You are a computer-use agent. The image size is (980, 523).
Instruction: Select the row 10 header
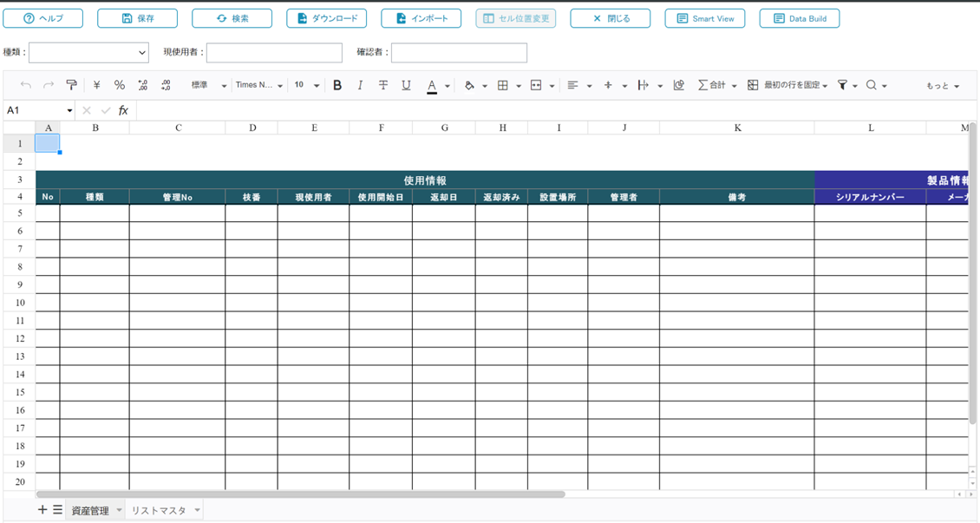point(20,303)
